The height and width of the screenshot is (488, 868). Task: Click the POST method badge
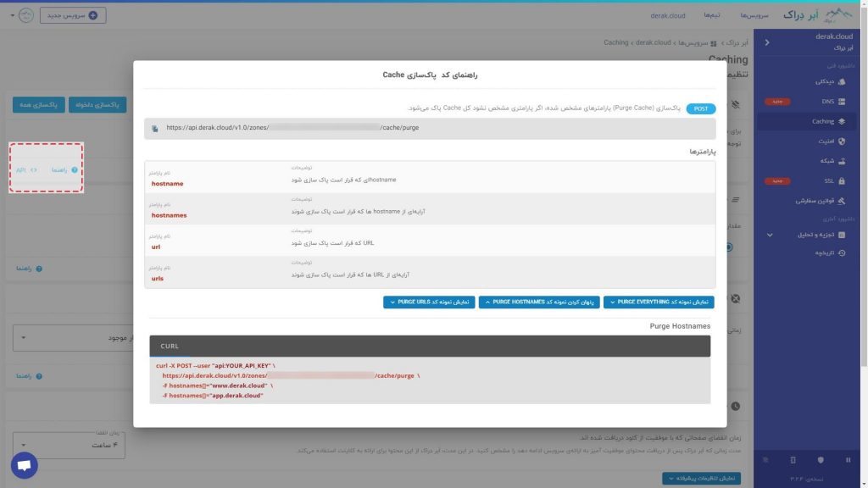tap(701, 108)
